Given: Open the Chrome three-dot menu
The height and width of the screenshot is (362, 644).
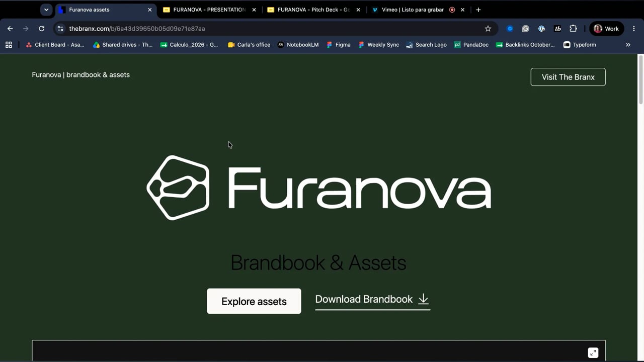Looking at the screenshot, I should pyautogui.click(x=634, y=29).
